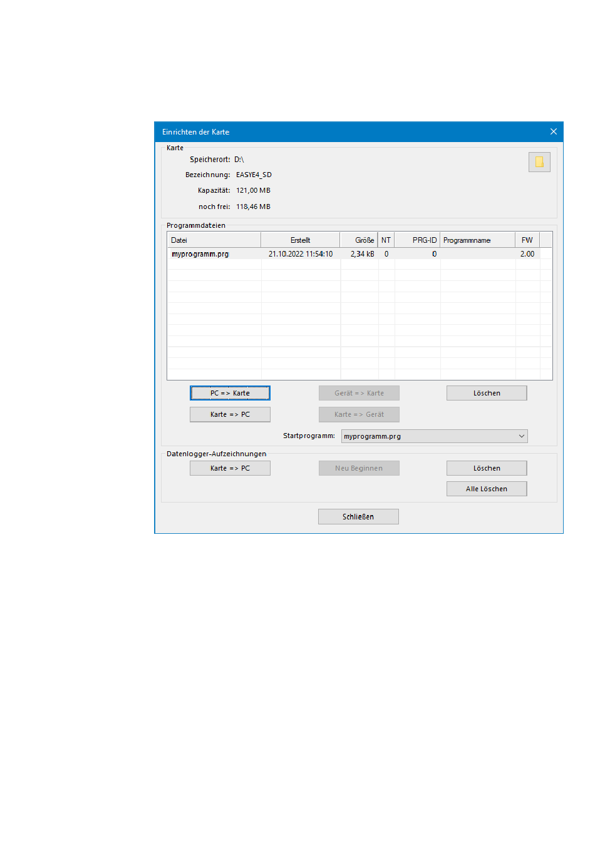Click the NT column header
The height and width of the screenshot is (868, 595).
coord(386,240)
